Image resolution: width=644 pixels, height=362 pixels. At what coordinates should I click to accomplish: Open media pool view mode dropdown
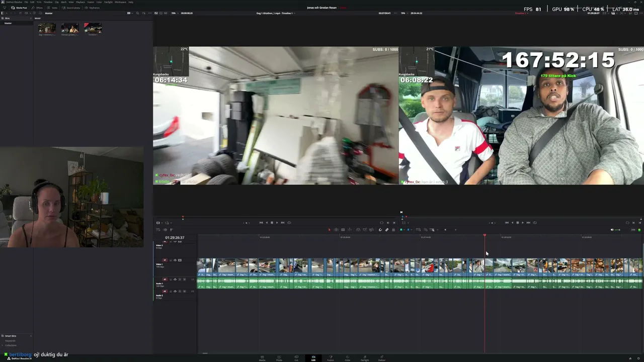[129, 13]
